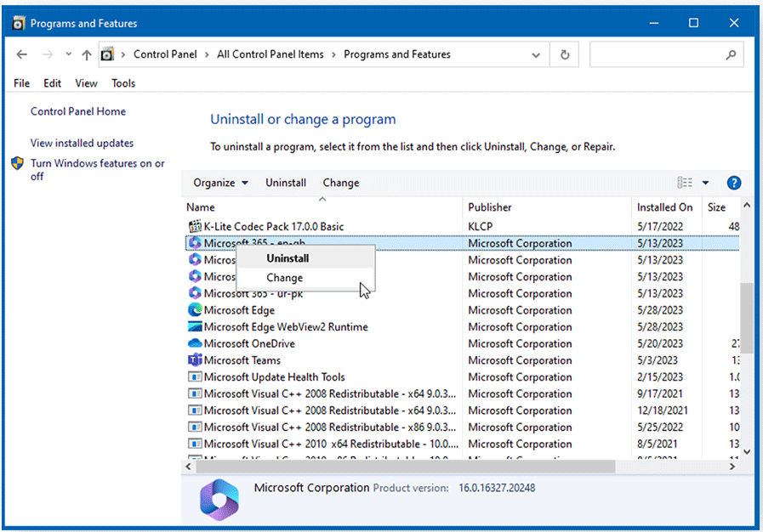Click inside the search box

pos(667,54)
